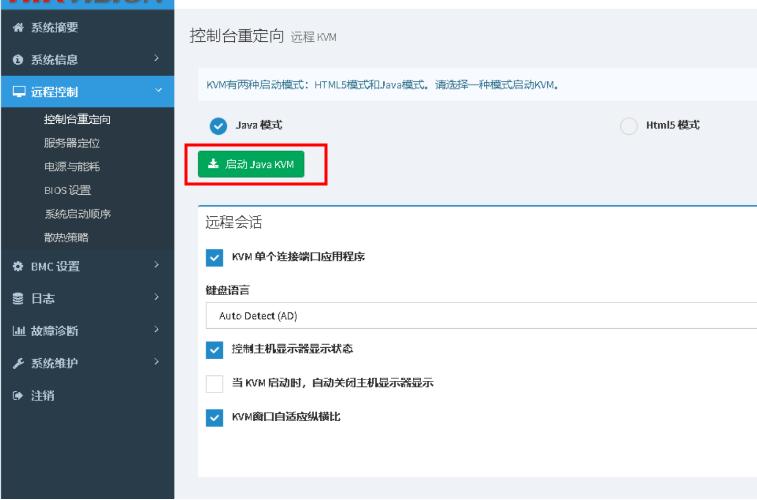
Task: Click the gear icon beside BMC 设置
Action: 18,266
